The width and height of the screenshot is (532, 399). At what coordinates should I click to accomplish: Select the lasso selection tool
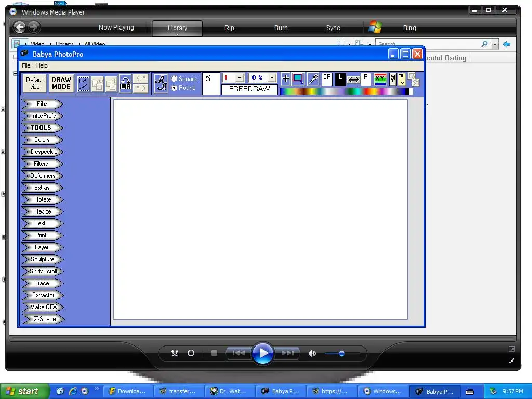coord(84,84)
